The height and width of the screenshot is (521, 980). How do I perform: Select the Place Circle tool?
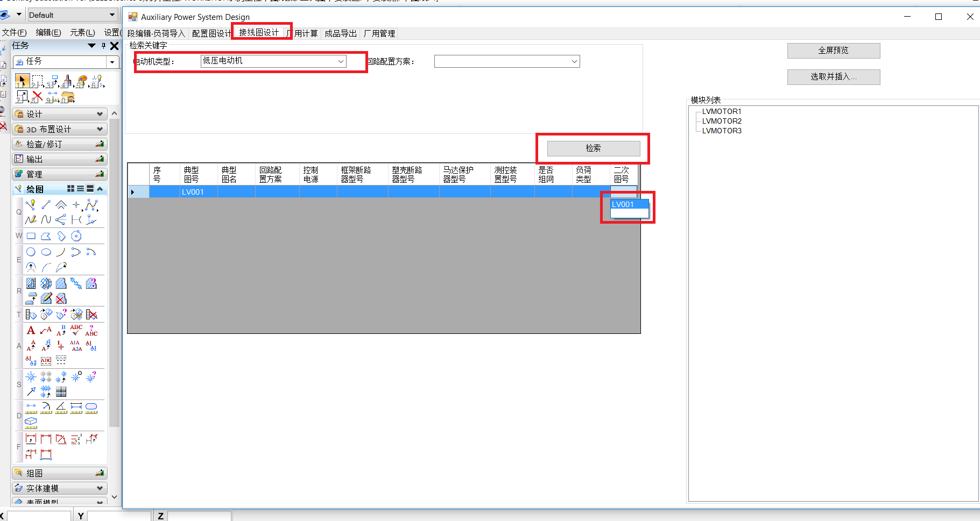(x=31, y=252)
